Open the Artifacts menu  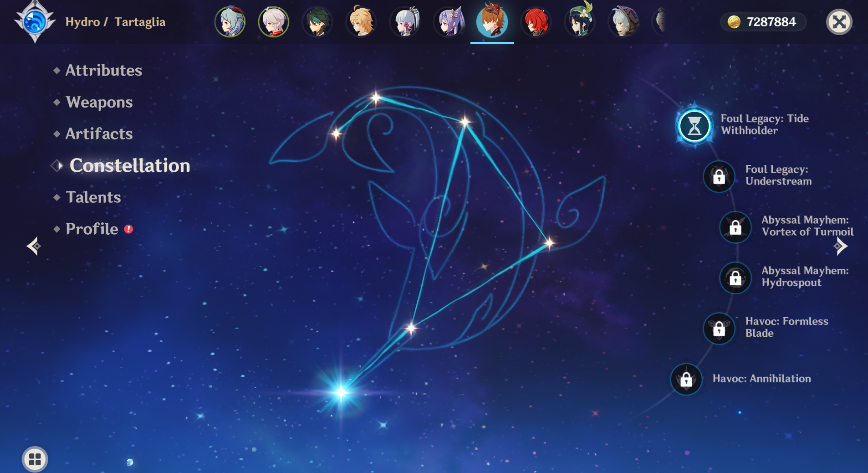tap(99, 134)
